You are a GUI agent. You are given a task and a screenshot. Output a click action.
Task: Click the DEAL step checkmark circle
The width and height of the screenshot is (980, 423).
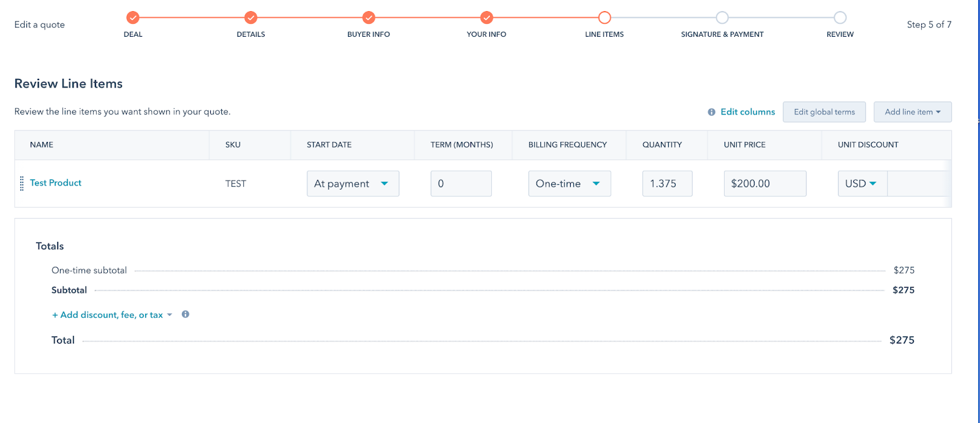tap(133, 18)
